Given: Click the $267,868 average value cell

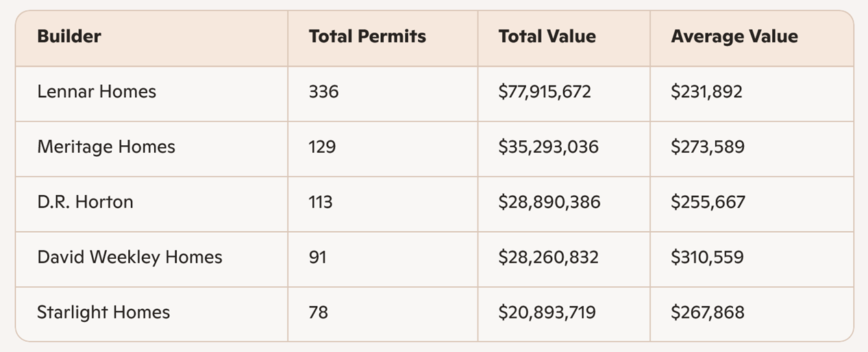Looking at the screenshot, I should tap(708, 312).
